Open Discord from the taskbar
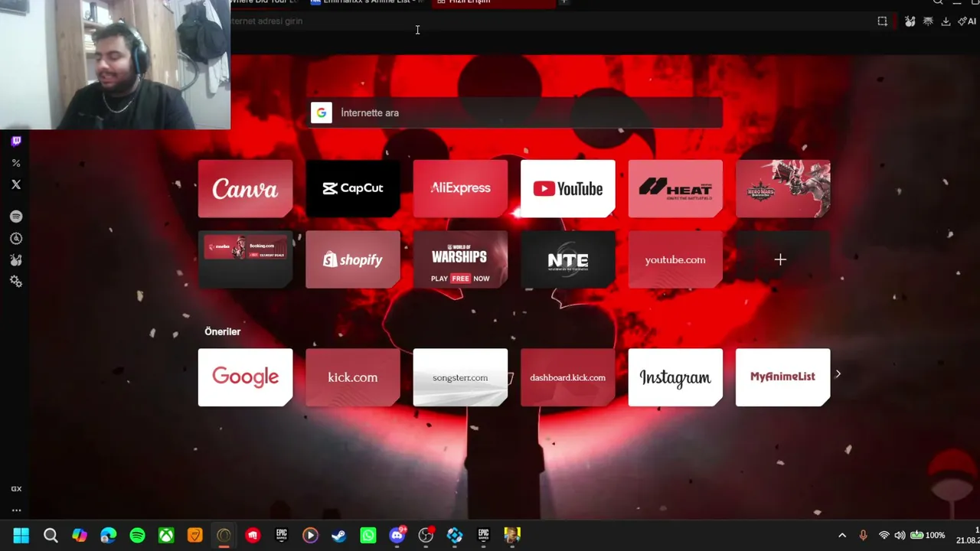The image size is (980, 551). coord(397,536)
